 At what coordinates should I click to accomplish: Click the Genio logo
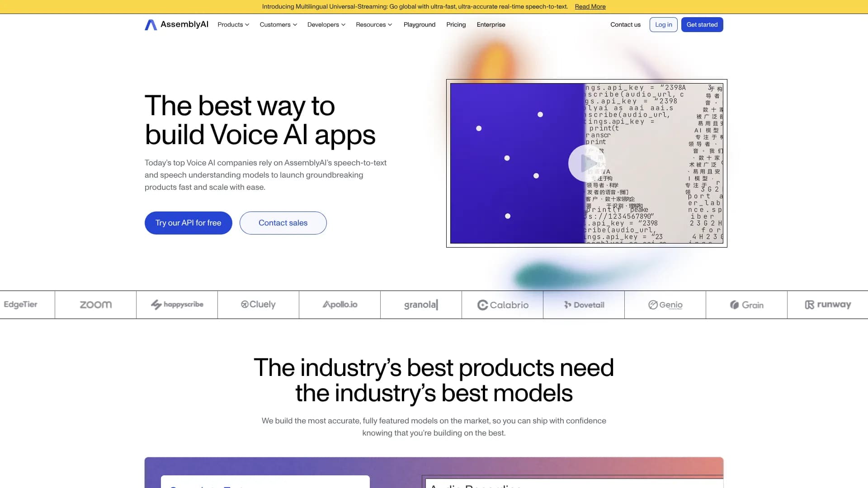coord(665,305)
